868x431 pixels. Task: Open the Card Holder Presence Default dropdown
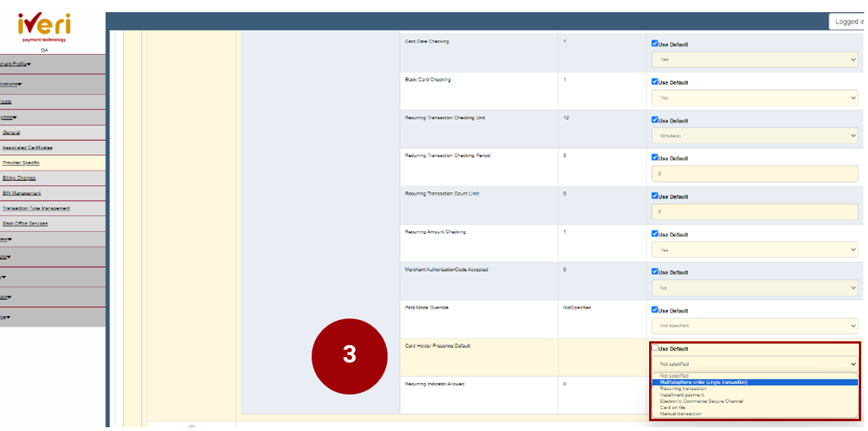[x=755, y=364]
